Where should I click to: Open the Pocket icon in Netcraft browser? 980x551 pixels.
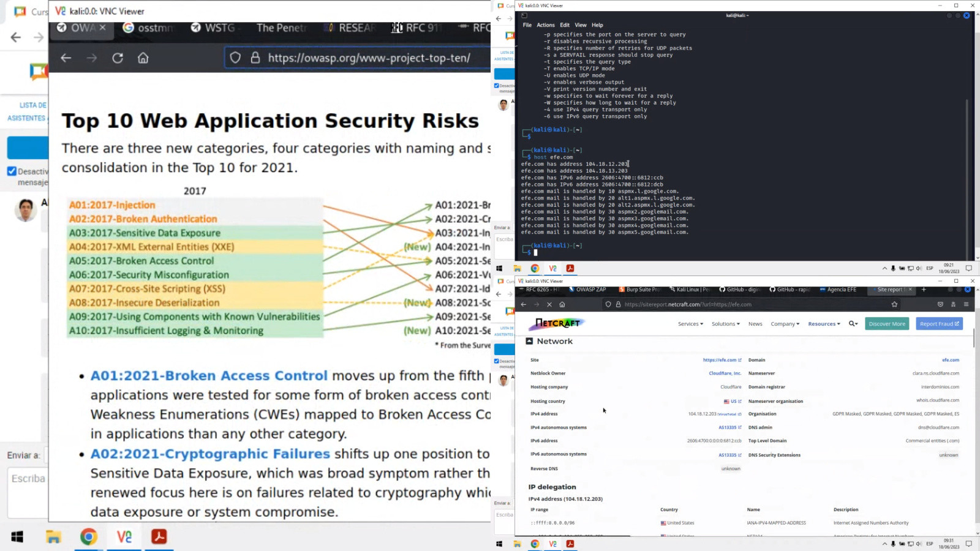(x=940, y=304)
